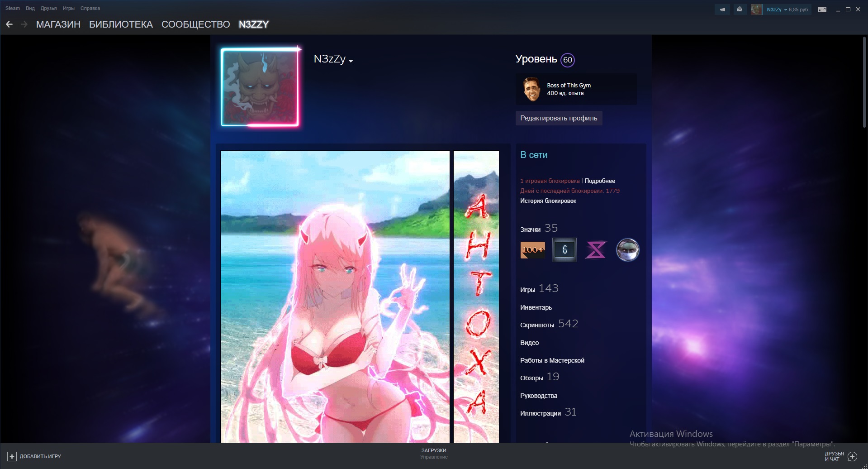868x469 pixels.
Task: Open the АНТОХА vertical artwork panel
Action: click(476, 297)
